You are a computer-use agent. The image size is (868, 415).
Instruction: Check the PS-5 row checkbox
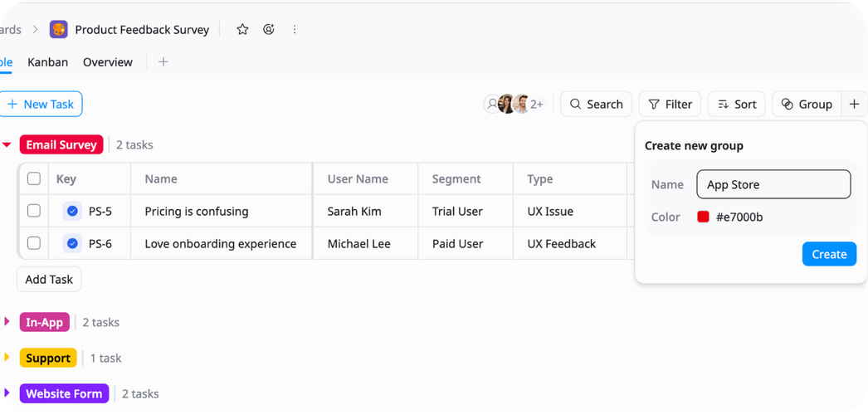pos(34,211)
